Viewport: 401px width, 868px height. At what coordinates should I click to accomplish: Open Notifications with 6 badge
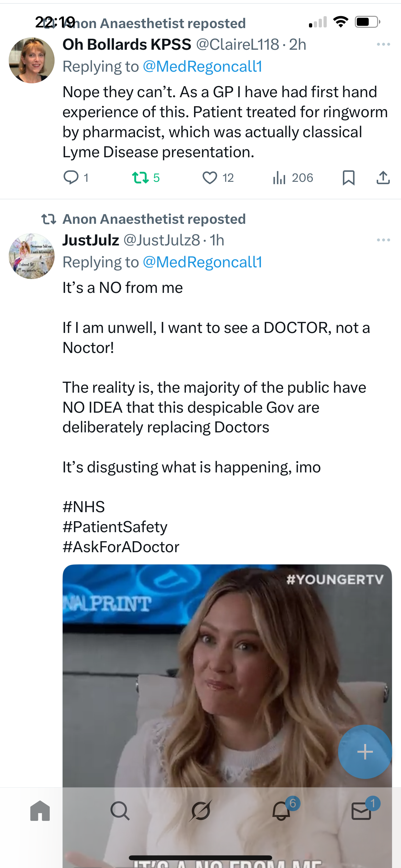pos(281,811)
